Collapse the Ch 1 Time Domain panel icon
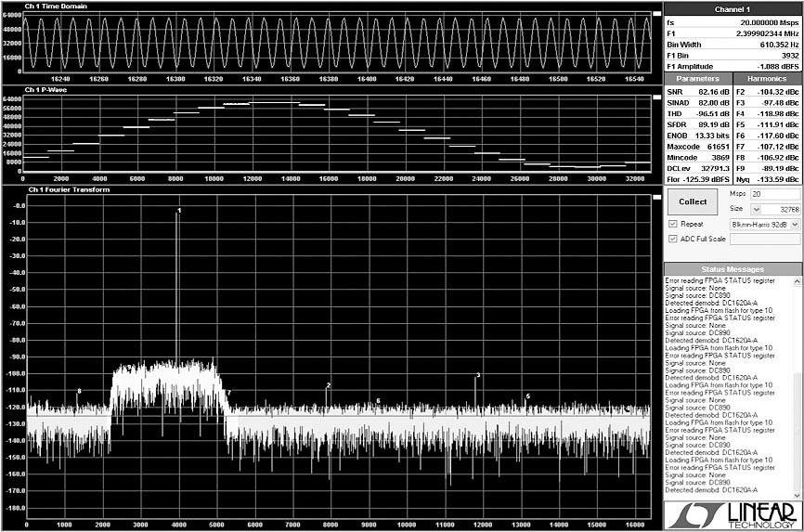The width and height of the screenshot is (804, 532). (656, 14)
